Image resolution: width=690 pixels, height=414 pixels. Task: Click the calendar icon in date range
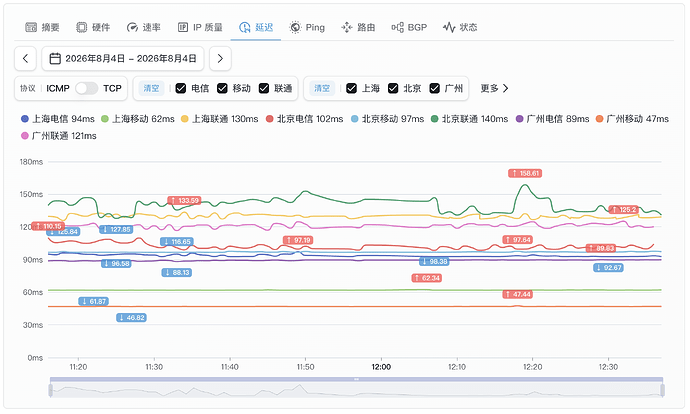(x=55, y=59)
